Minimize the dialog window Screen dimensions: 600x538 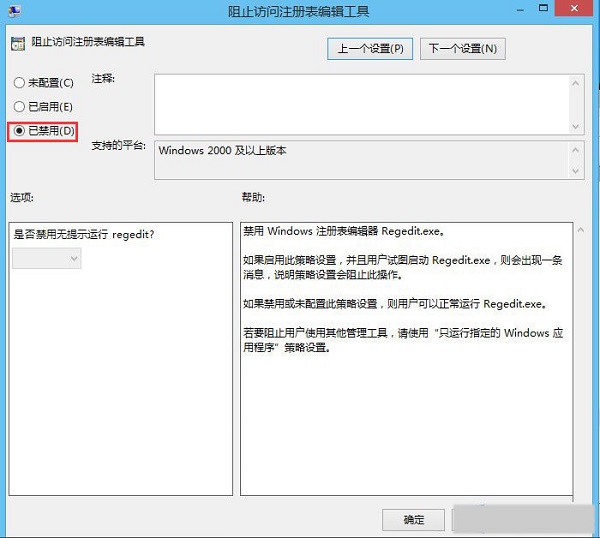(520, 10)
